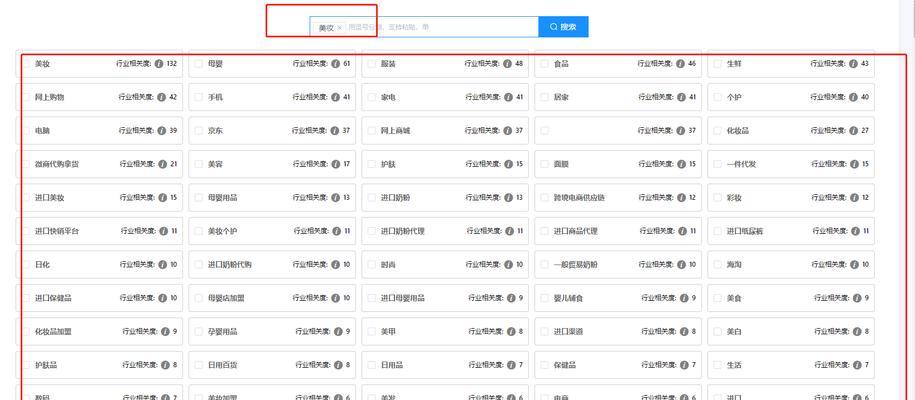
Task: Click the info icon in the 母婴 card
Action: click(x=336, y=64)
